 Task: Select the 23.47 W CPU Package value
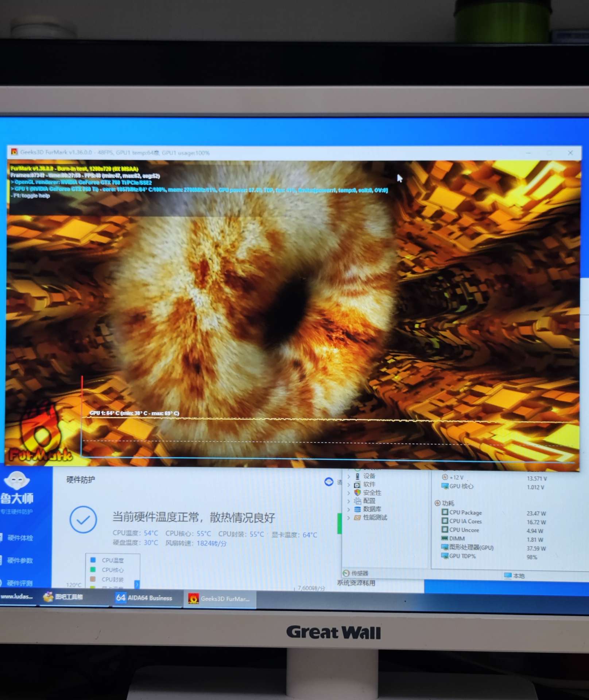pos(536,513)
